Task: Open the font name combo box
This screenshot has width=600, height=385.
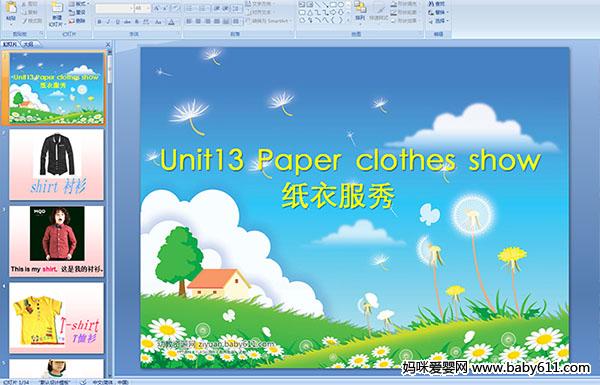Action: [115, 8]
